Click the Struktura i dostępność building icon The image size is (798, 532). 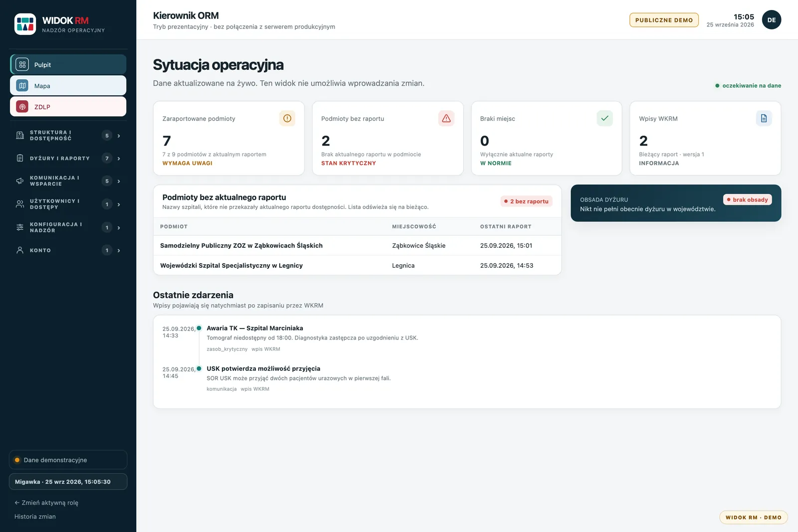(x=20, y=136)
